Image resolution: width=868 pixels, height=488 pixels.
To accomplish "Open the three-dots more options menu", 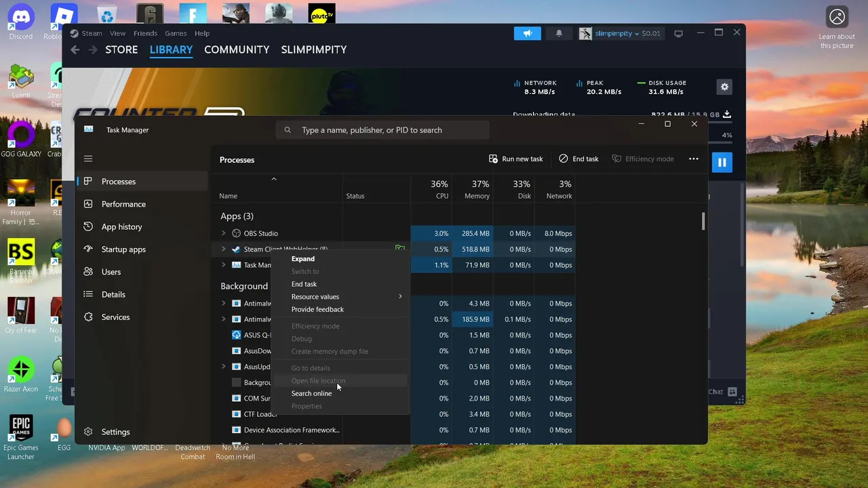I will click(693, 159).
